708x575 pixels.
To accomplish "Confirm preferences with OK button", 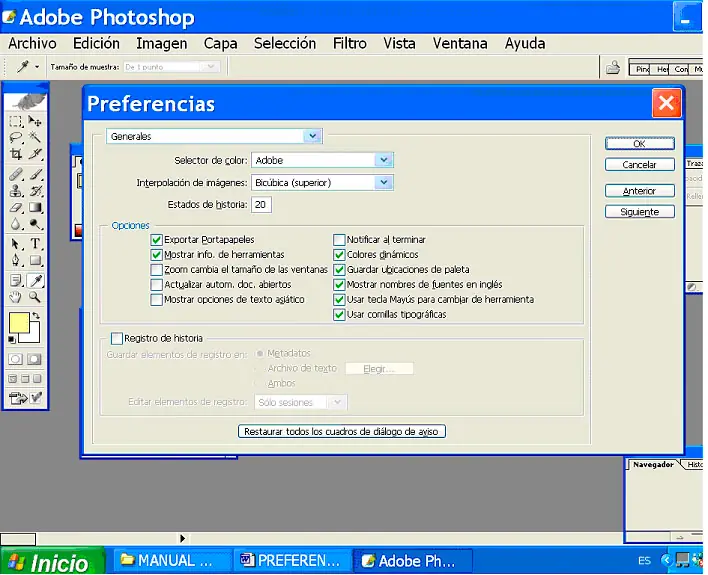I will (x=639, y=144).
